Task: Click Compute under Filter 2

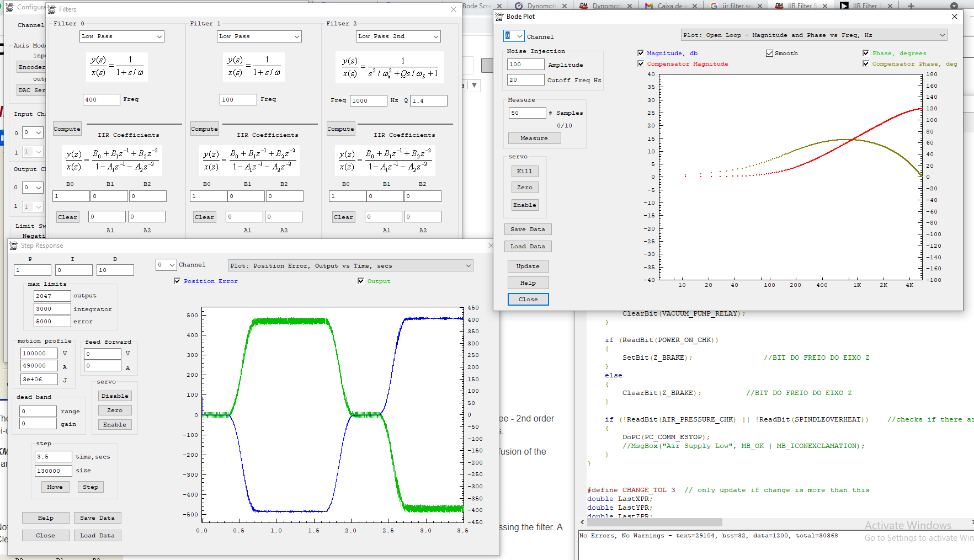Action: coord(340,129)
